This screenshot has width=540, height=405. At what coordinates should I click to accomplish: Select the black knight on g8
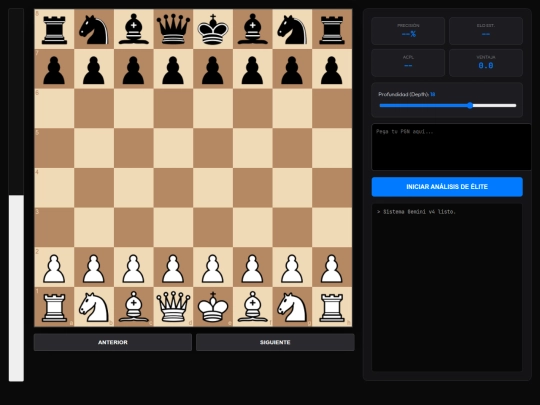click(x=292, y=29)
